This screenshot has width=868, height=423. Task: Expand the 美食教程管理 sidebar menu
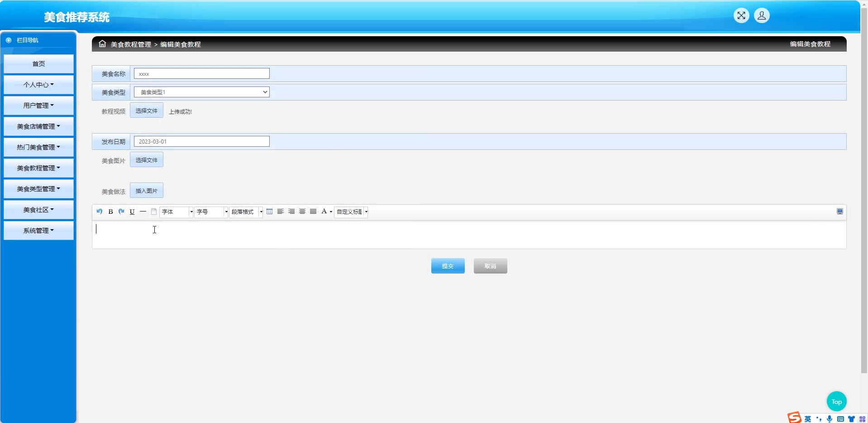click(38, 168)
